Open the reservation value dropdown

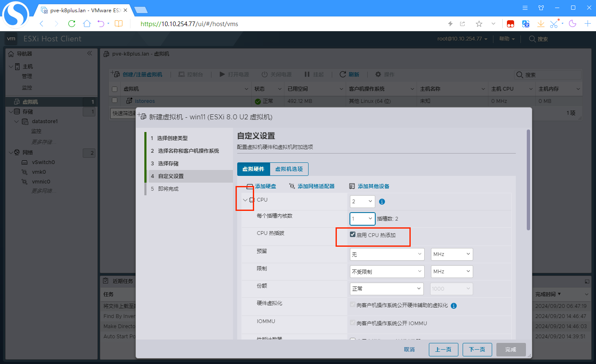387,254
